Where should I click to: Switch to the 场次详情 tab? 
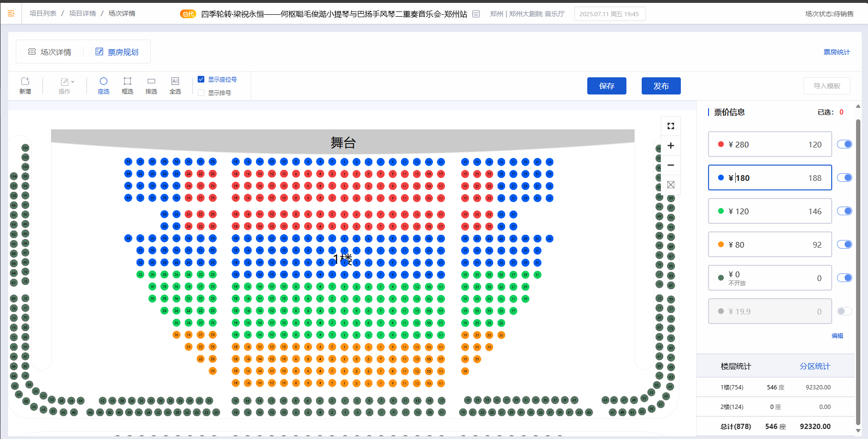(x=50, y=52)
